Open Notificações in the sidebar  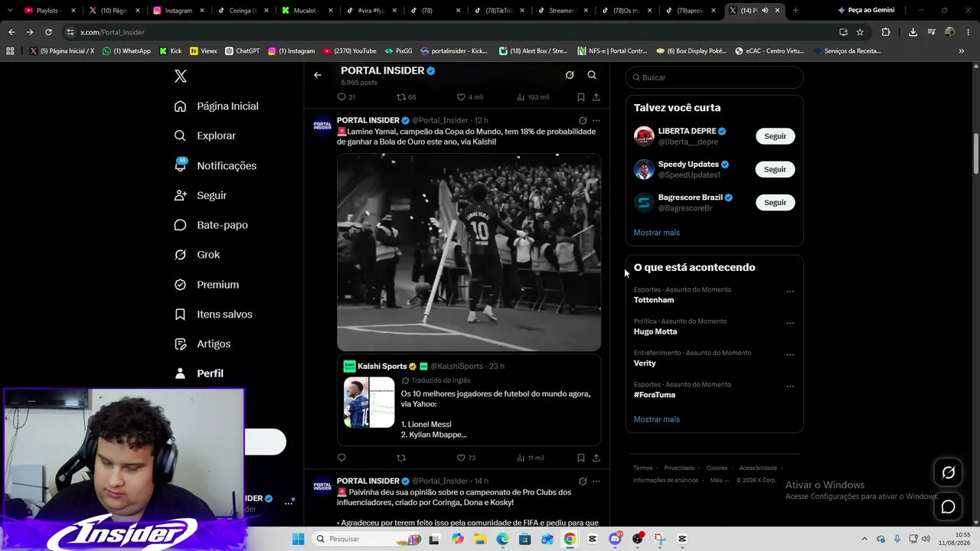tap(215, 166)
